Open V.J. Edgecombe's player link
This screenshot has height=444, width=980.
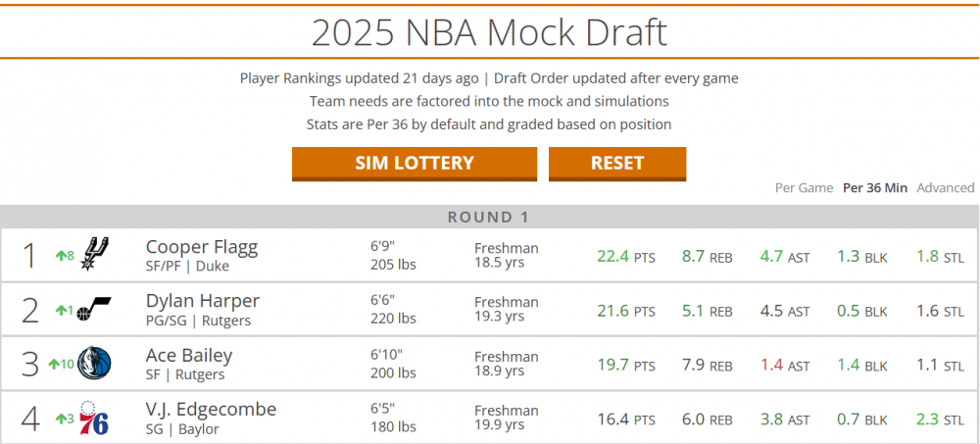click(x=211, y=410)
